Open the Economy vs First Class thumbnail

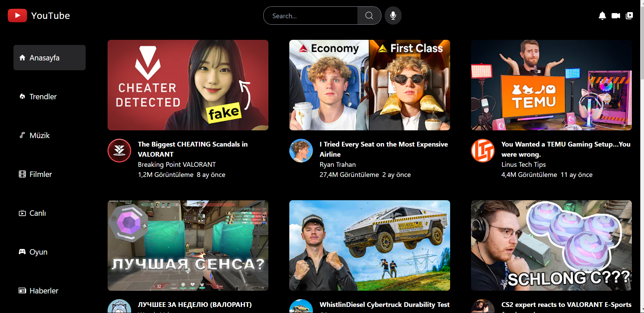click(x=370, y=85)
